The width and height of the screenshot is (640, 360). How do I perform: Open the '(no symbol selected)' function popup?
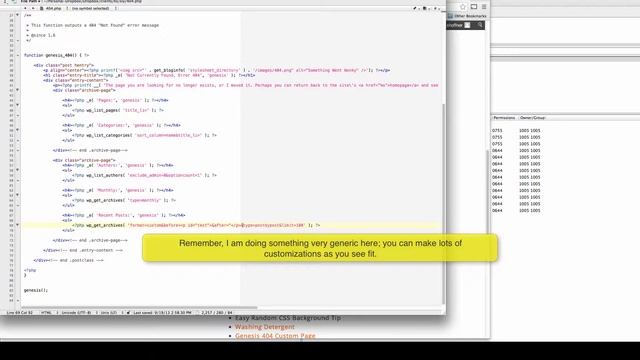tap(93, 8)
